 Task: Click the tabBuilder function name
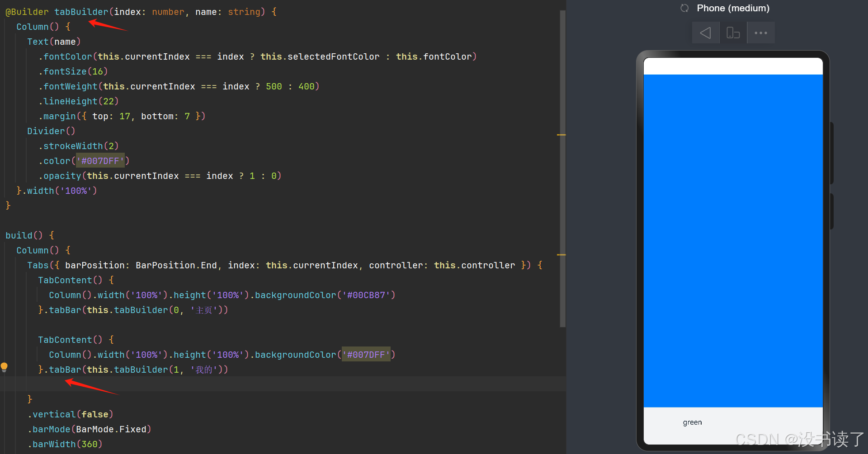(81, 12)
